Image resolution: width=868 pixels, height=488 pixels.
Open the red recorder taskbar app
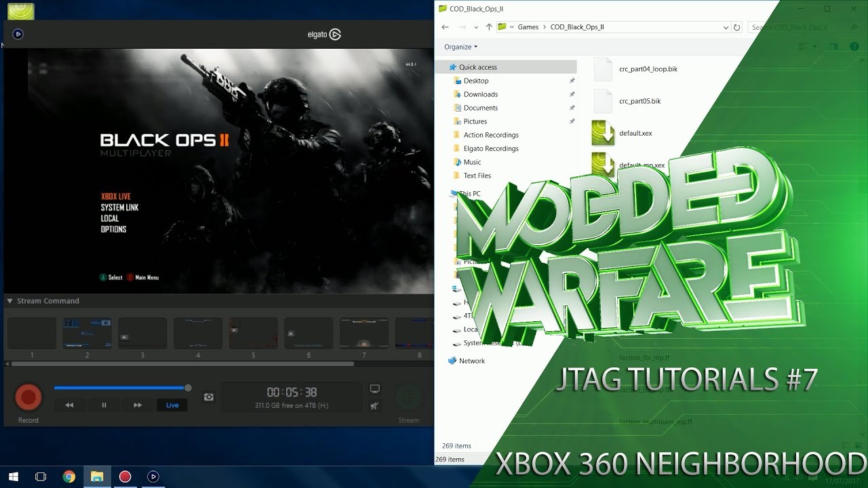(125, 476)
